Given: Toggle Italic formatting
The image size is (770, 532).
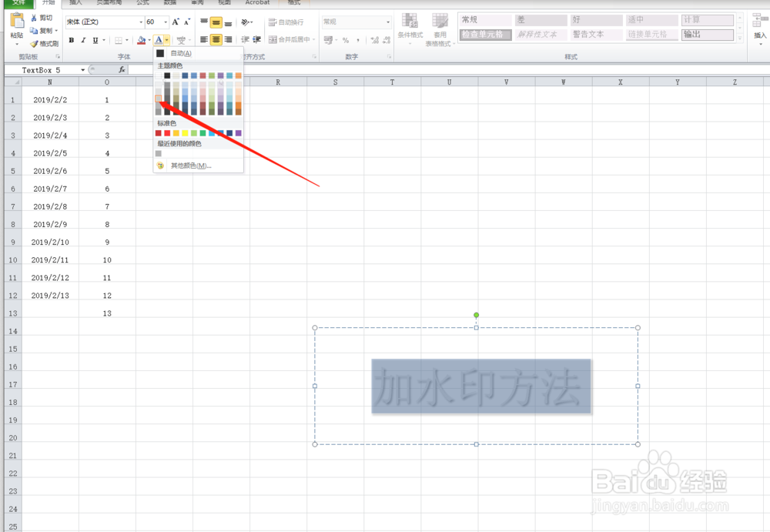Looking at the screenshot, I should coord(83,40).
